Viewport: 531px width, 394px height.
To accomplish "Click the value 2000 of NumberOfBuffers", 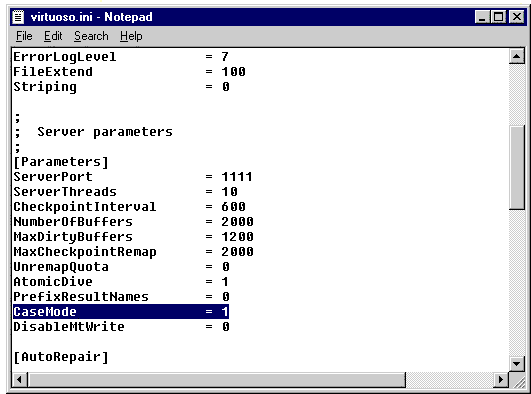I will 237,222.
